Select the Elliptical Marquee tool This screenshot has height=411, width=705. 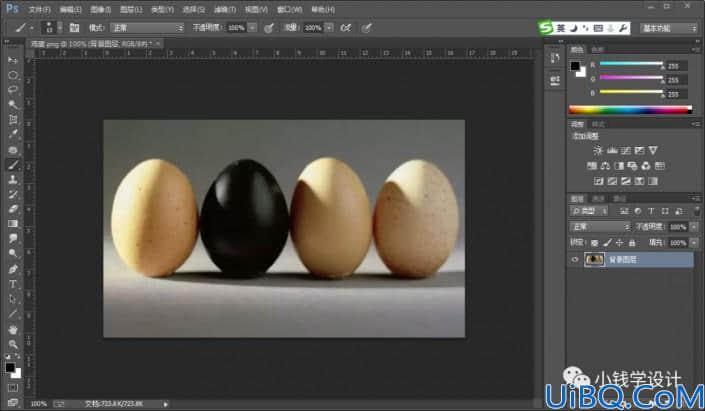point(13,75)
